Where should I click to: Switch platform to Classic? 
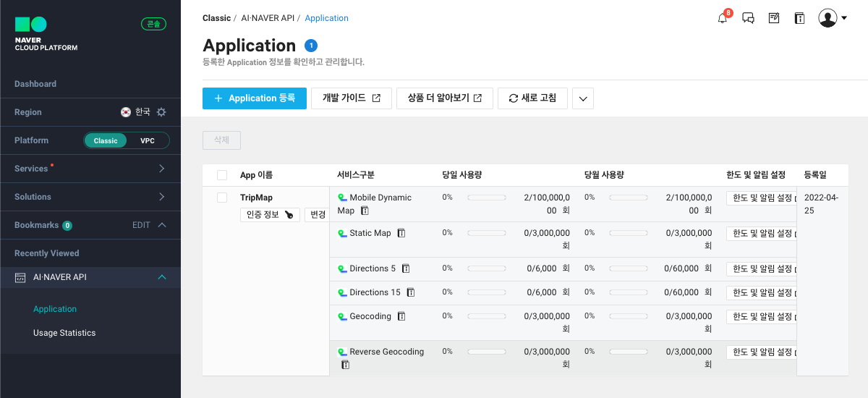[x=106, y=140]
